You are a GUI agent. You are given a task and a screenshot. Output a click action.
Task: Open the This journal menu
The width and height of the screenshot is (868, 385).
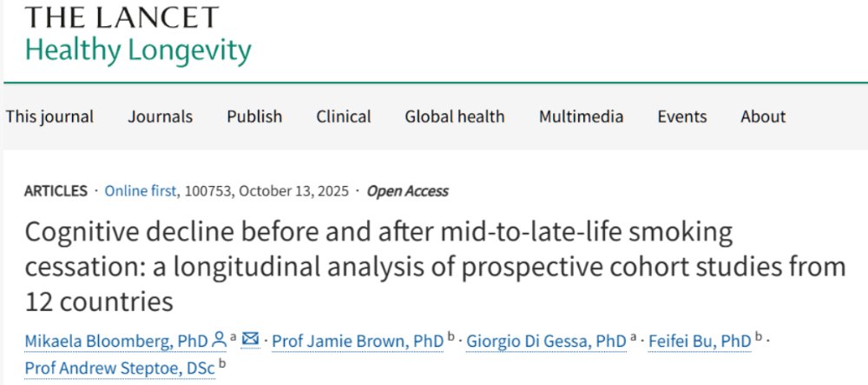point(49,116)
